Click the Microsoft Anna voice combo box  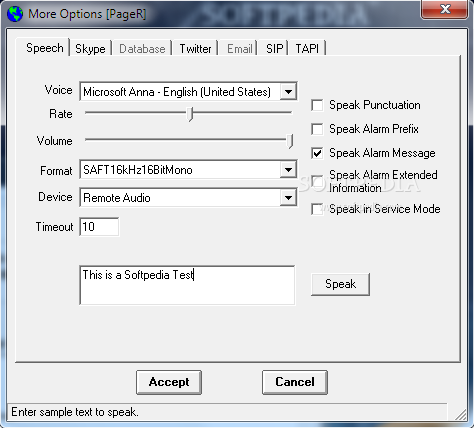click(x=188, y=91)
